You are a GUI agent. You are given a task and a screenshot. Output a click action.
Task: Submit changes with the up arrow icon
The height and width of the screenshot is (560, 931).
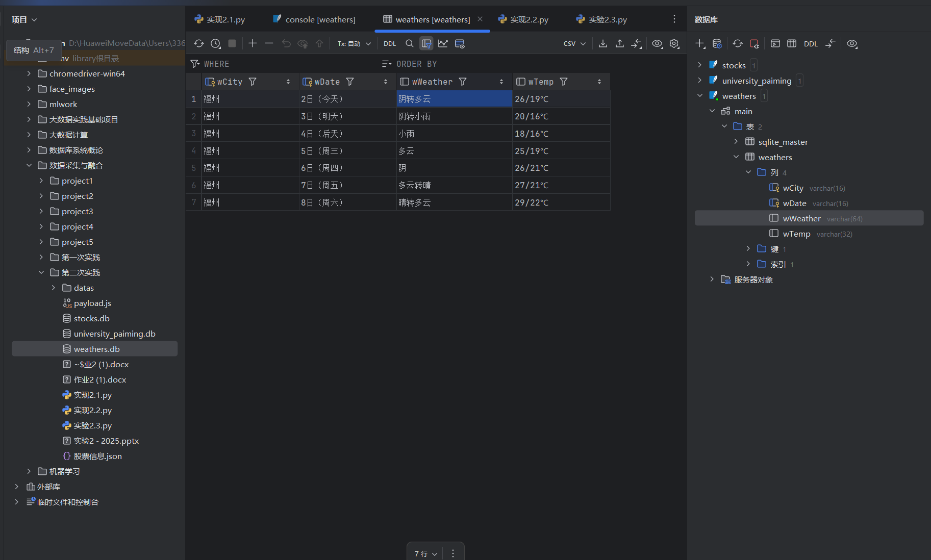(319, 44)
